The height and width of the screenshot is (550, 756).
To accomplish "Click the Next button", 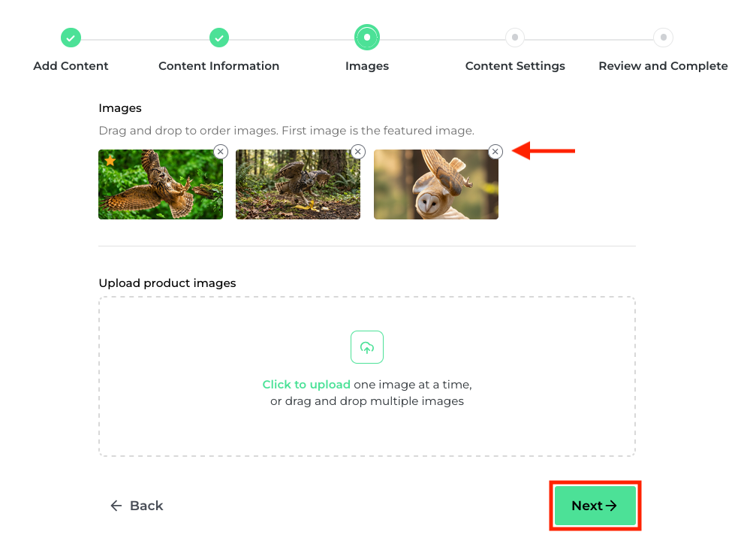I will tap(595, 505).
